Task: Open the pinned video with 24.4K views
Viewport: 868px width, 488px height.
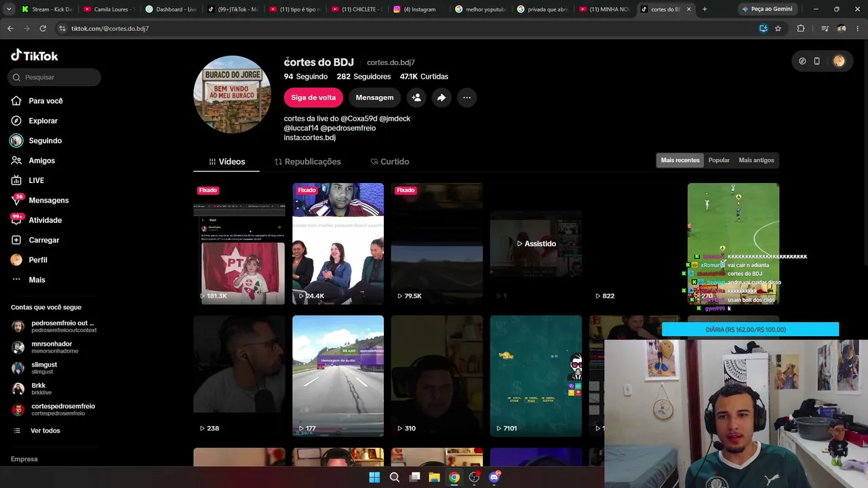Action: pos(338,243)
